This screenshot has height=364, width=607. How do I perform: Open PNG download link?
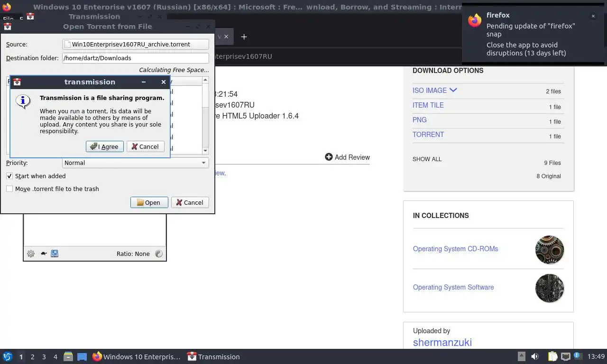tap(420, 120)
